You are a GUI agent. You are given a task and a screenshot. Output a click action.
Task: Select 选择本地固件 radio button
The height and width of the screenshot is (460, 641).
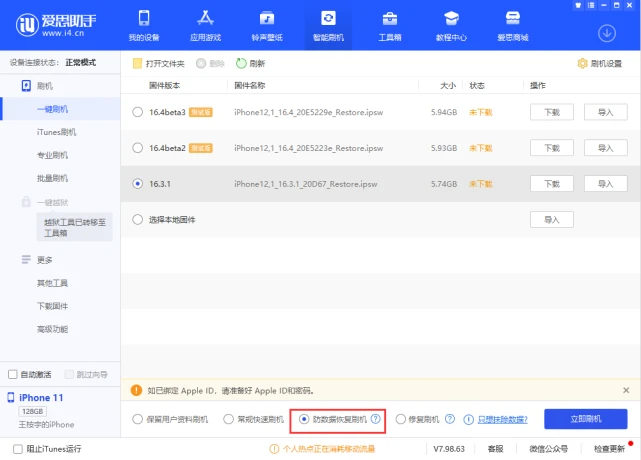point(138,220)
